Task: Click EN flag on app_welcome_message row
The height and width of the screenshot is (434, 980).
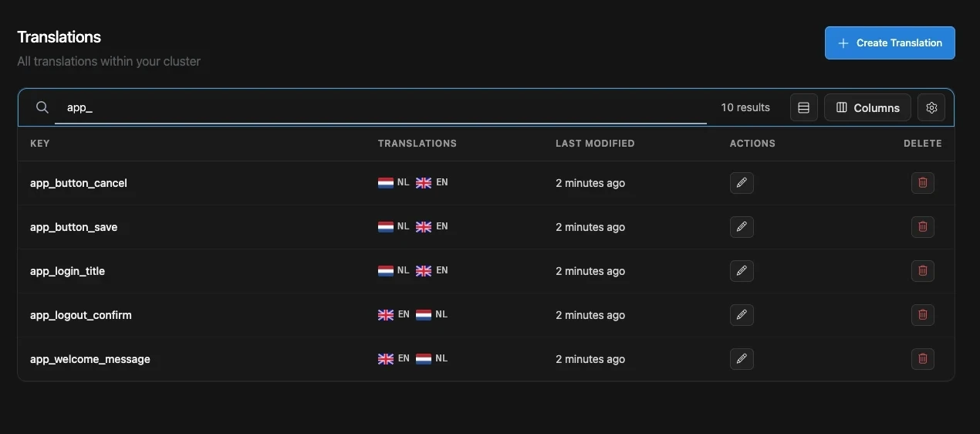Action: (x=385, y=359)
